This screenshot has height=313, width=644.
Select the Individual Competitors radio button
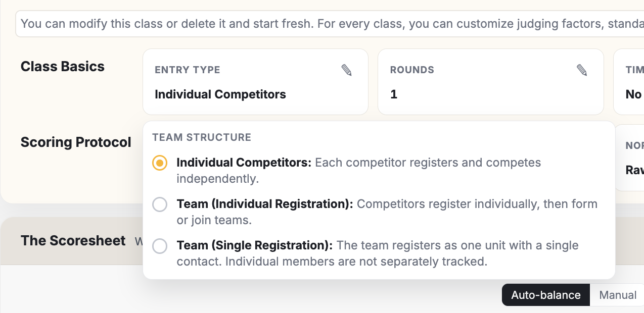click(160, 163)
